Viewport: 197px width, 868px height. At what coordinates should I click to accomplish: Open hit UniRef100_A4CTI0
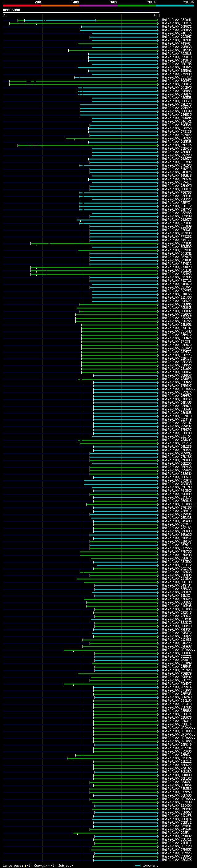click(176, 33)
